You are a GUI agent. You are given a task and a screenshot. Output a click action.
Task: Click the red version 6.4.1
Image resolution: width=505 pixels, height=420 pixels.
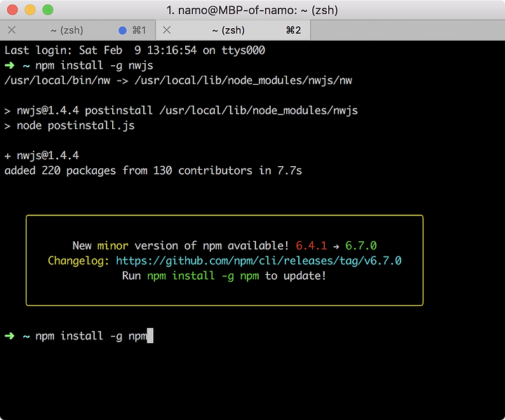pos(311,245)
